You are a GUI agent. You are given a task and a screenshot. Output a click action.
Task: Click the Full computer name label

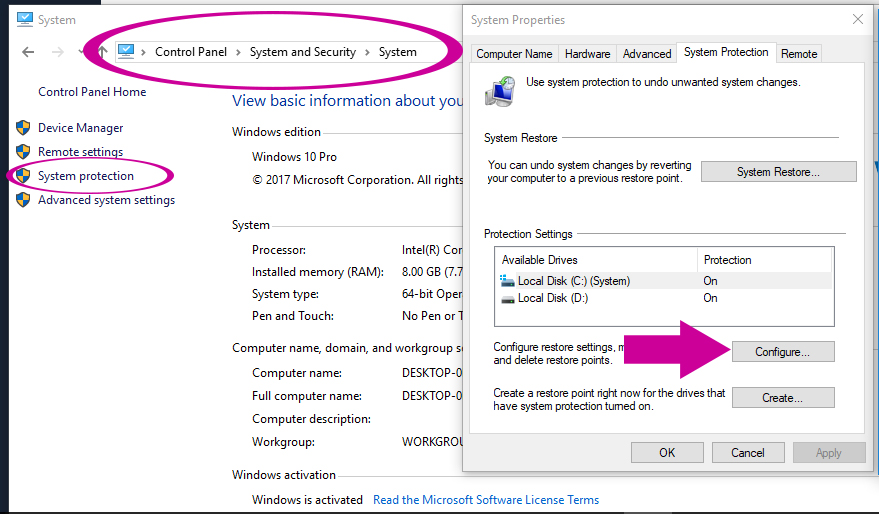click(x=307, y=396)
